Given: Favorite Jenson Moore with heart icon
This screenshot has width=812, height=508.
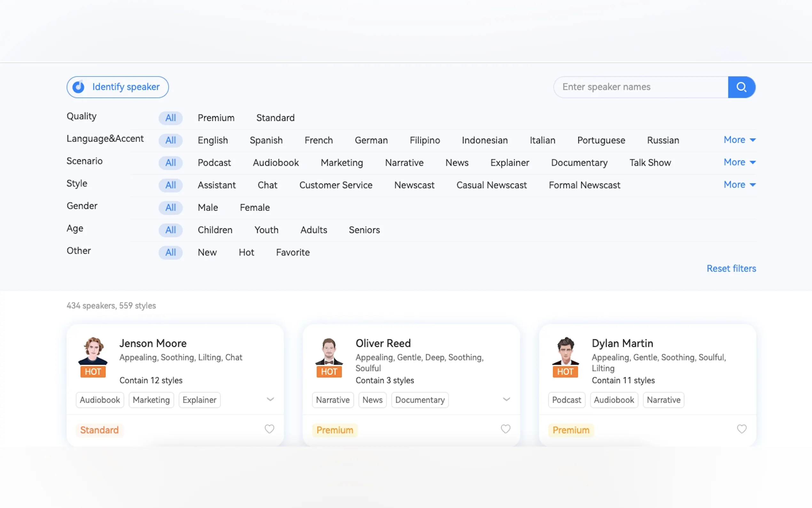Looking at the screenshot, I should tap(269, 429).
